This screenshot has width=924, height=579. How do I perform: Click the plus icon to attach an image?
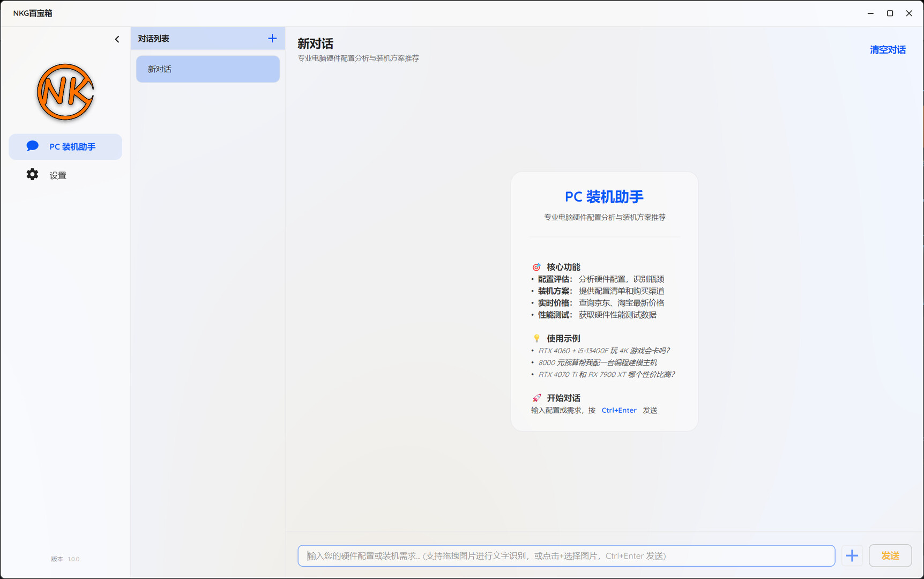[x=852, y=555]
